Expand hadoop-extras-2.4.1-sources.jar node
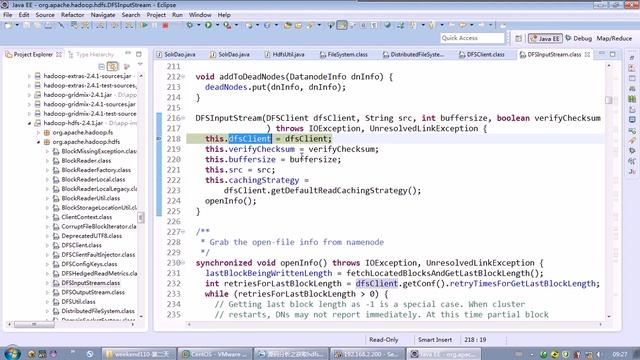This screenshot has height=360, width=640. pyautogui.click(x=29, y=76)
